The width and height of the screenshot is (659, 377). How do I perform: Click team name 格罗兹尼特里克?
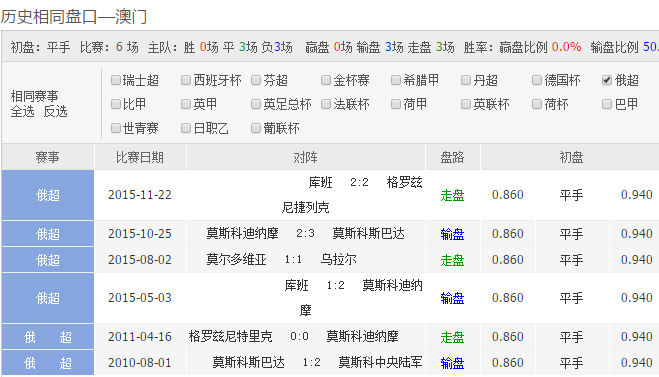click(x=231, y=336)
